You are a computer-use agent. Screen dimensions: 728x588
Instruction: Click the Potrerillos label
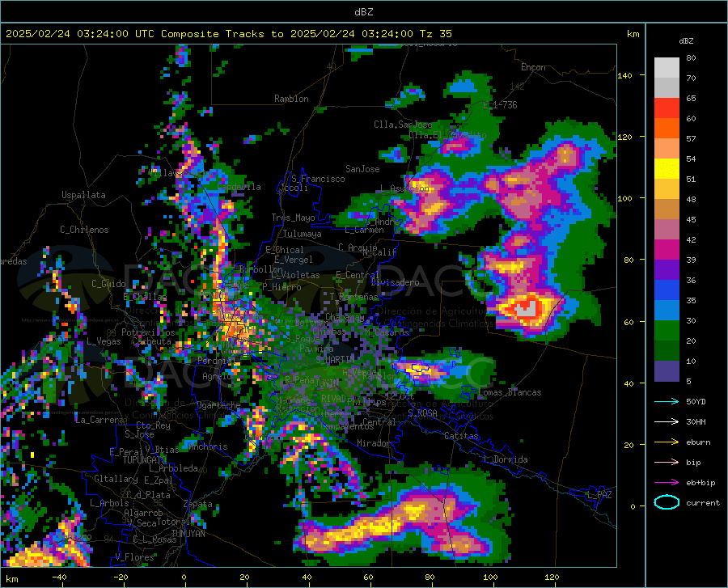(148, 332)
